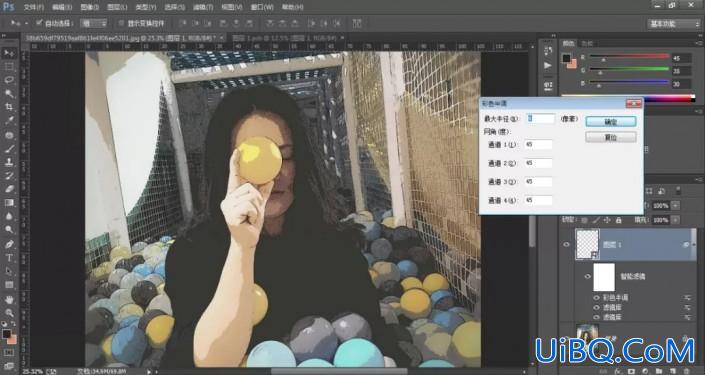Toggle visibility of 智能滤镜 mask
This screenshot has height=375, width=705.
click(587, 277)
